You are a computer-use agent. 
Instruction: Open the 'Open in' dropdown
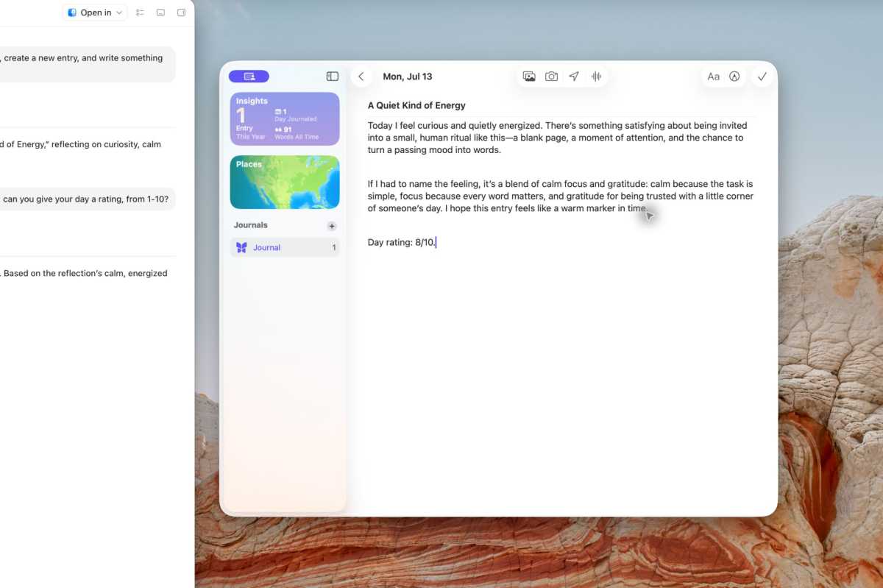pyautogui.click(x=95, y=13)
